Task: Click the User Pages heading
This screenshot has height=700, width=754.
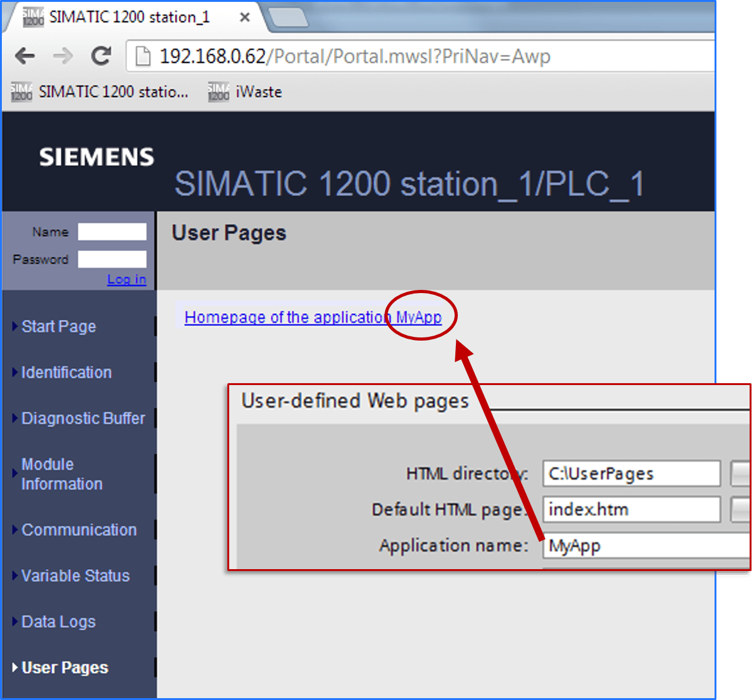Action: point(229,233)
